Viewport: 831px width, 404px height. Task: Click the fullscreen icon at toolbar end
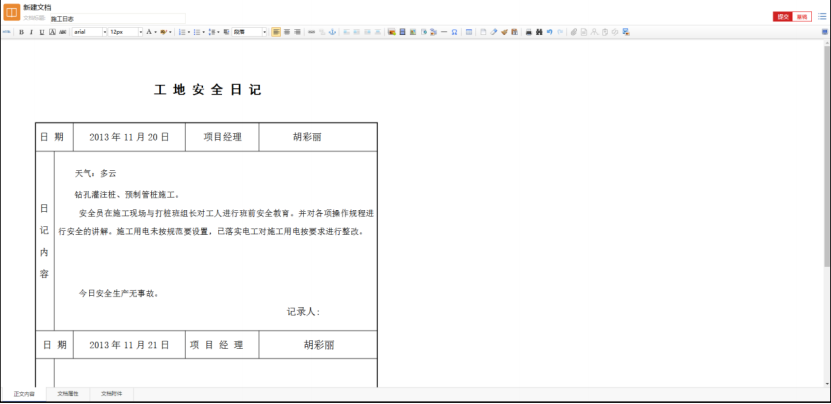[x=825, y=32]
